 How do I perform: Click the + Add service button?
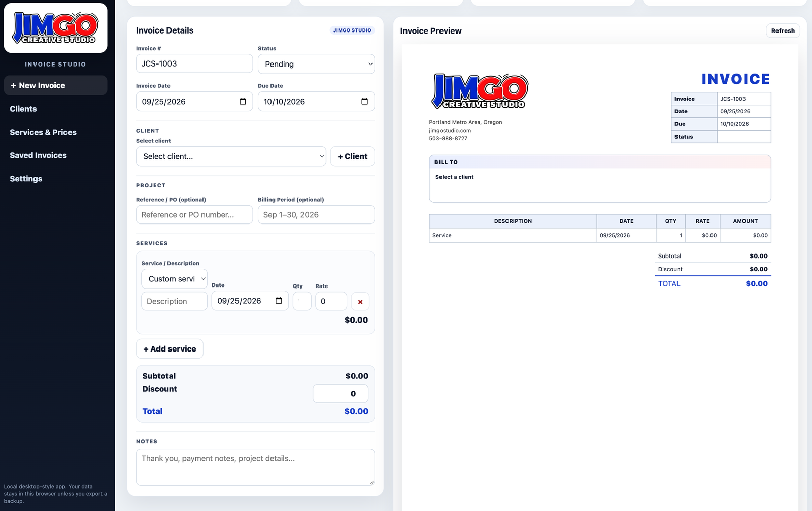[170, 349]
